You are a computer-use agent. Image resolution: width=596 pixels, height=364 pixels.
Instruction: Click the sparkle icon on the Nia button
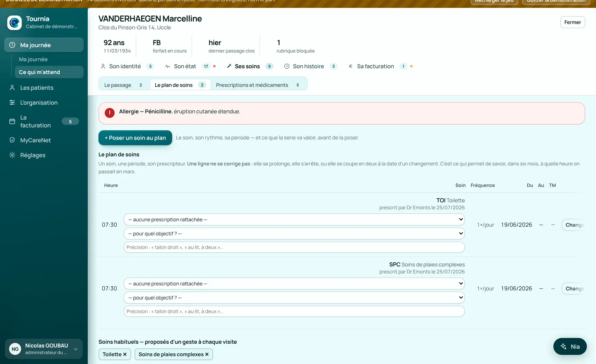point(563,347)
